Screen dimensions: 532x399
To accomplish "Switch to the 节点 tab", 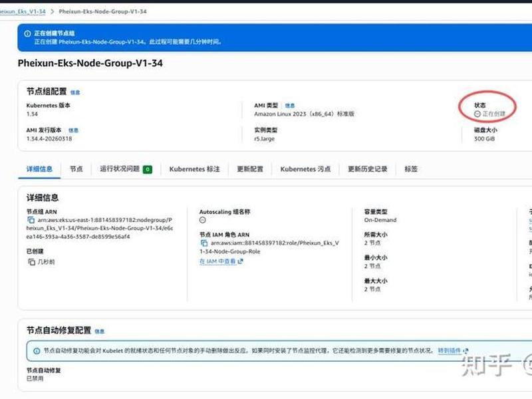I will [x=76, y=169].
